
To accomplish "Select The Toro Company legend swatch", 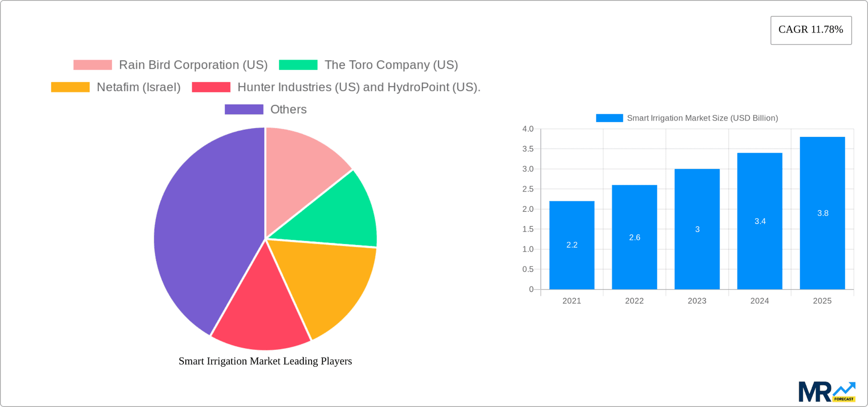I will point(298,65).
